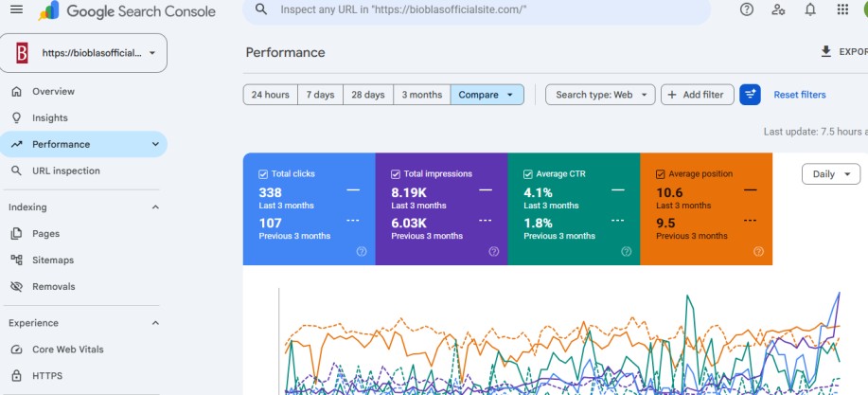
Task: Click the Export download icon
Action: [x=826, y=51]
